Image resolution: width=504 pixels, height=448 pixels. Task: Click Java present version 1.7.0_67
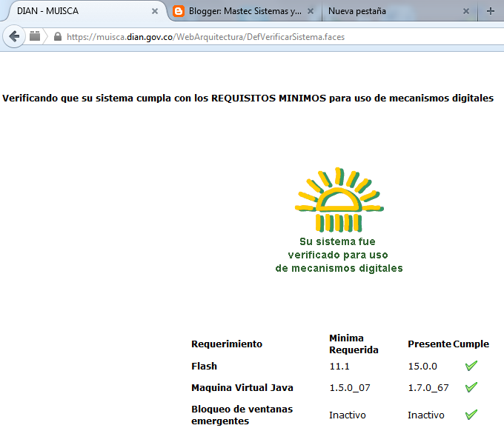[428, 387]
